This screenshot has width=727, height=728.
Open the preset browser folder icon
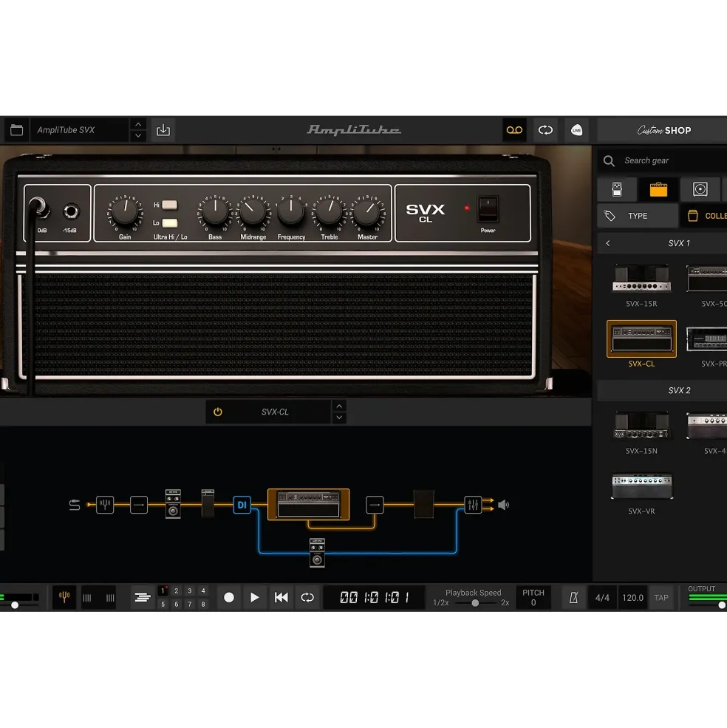click(x=17, y=130)
